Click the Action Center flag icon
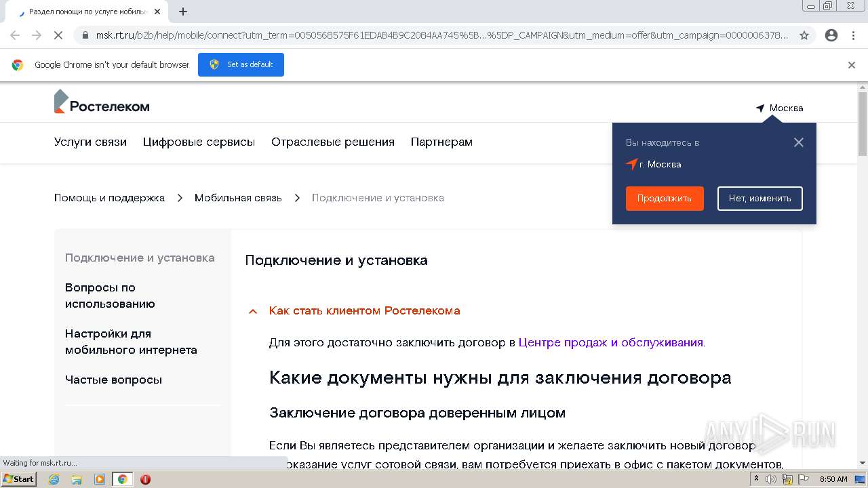Image resolution: width=868 pixels, height=488 pixels. (x=802, y=479)
